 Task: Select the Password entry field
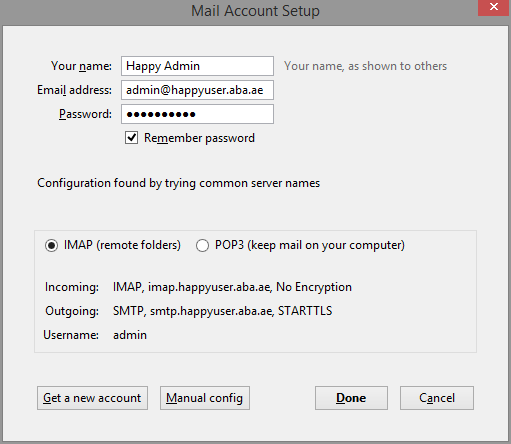point(197,114)
